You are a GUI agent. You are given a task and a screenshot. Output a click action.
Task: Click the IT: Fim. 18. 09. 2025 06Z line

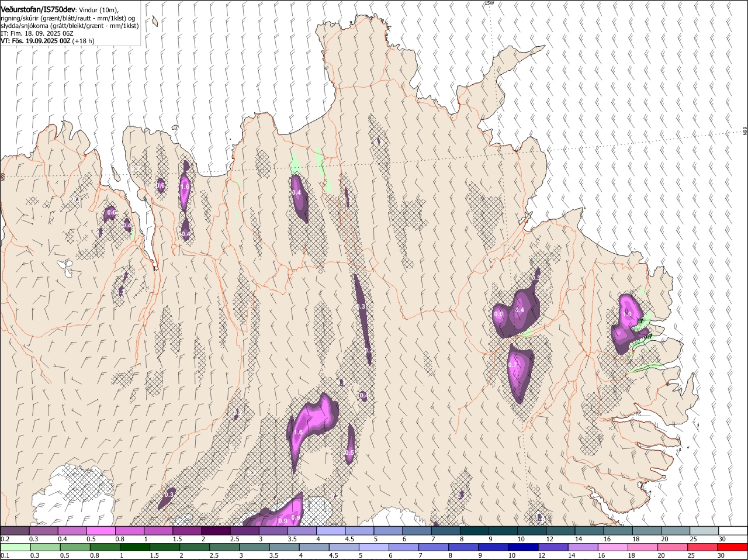coord(37,33)
